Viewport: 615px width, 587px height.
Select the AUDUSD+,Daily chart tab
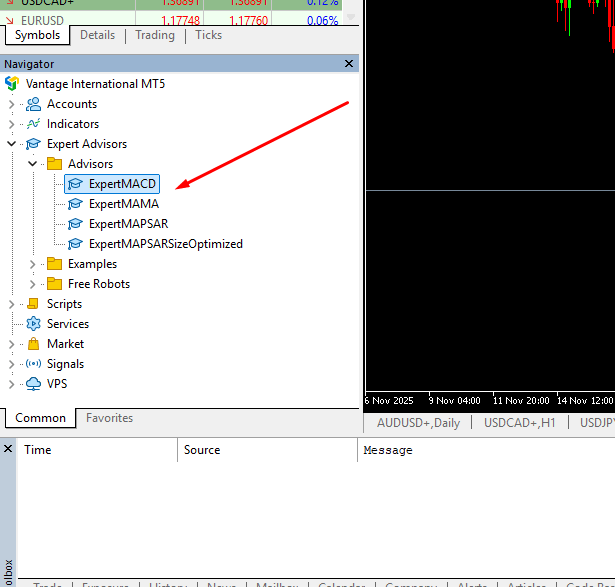tap(418, 423)
